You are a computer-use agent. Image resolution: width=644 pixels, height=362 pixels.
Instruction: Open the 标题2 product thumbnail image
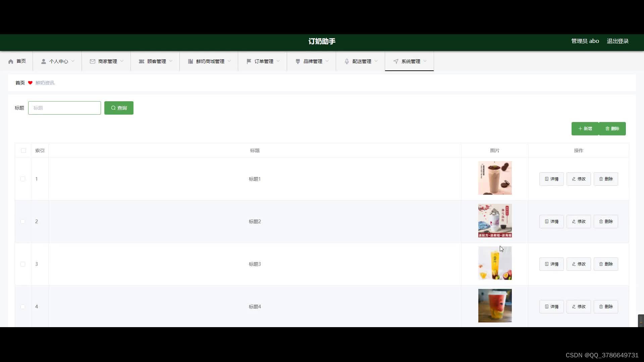(495, 221)
